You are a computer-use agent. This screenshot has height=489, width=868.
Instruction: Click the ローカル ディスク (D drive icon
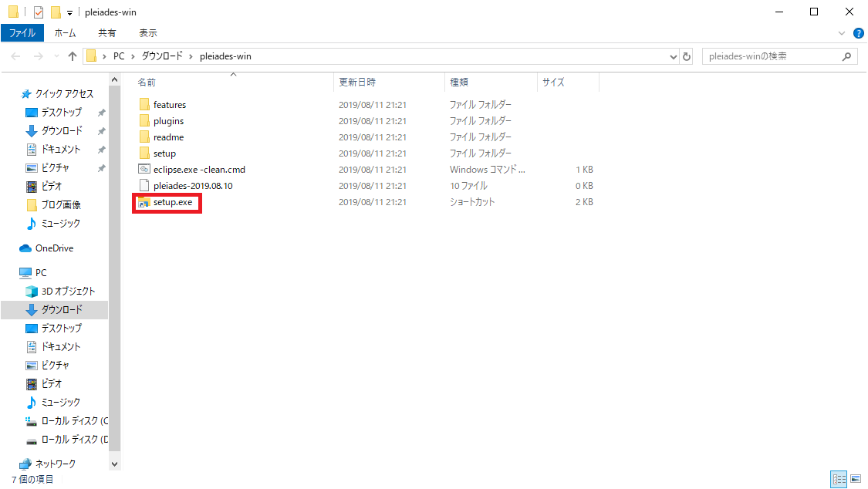click(x=32, y=440)
